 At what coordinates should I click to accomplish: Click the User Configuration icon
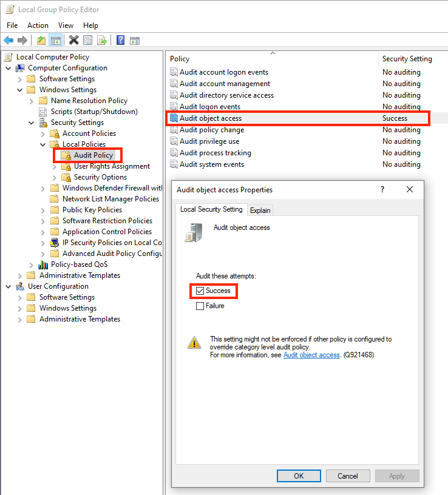(x=20, y=286)
